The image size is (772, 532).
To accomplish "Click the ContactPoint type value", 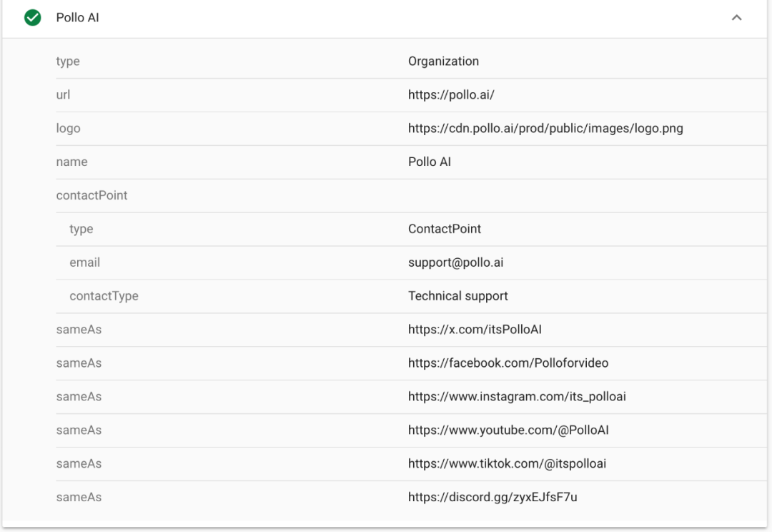I will pyautogui.click(x=445, y=229).
